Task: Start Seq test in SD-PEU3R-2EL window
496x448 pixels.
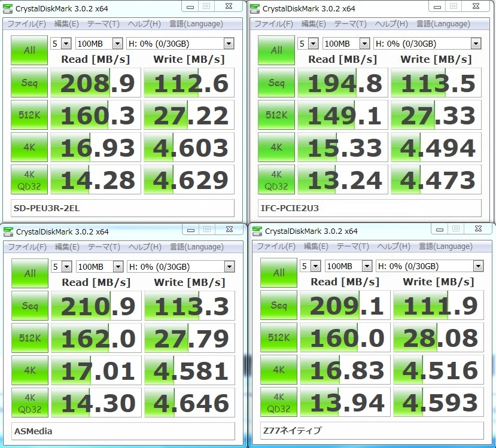Action: coord(29,83)
